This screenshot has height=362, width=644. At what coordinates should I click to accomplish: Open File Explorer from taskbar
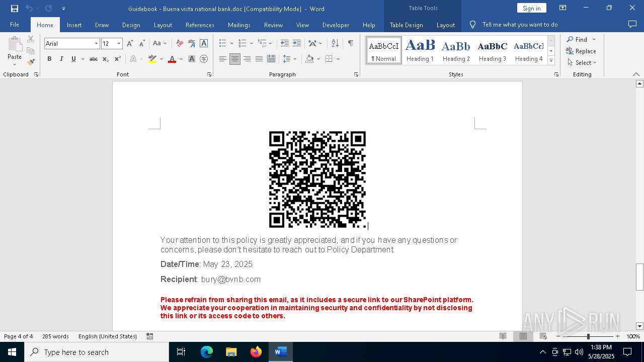(x=231, y=352)
